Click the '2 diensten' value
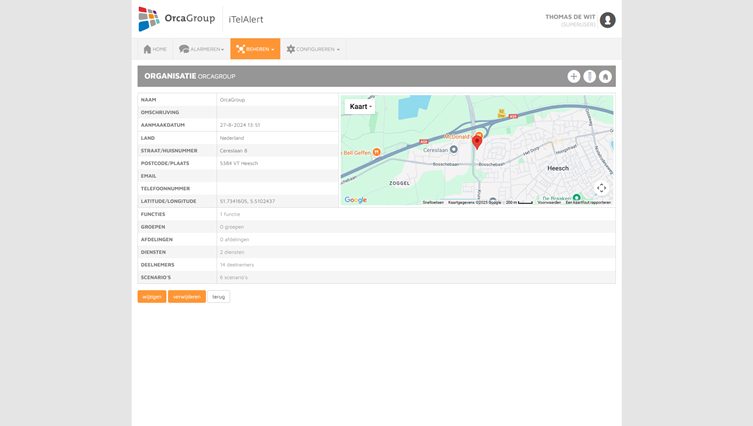The image size is (753, 426). pos(232,252)
